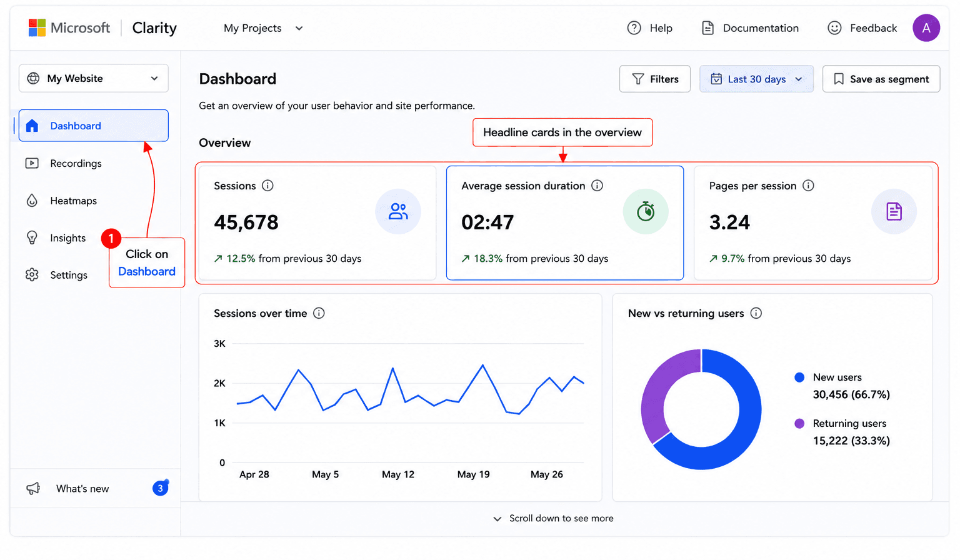Click the New users blue legend dot
This screenshot has width=960, height=560.
(799, 377)
